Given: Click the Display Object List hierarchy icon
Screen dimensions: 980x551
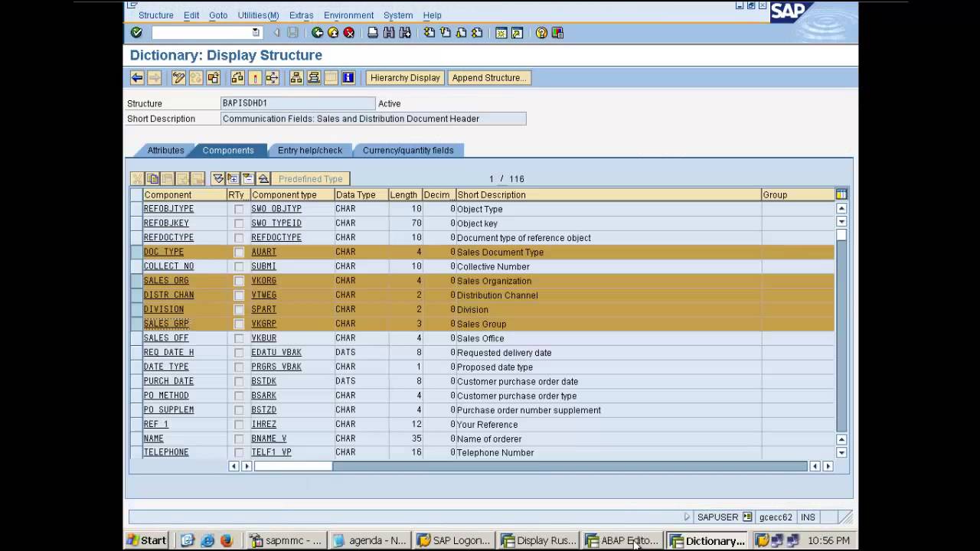Looking at the screenshot, I should (296, 77).
